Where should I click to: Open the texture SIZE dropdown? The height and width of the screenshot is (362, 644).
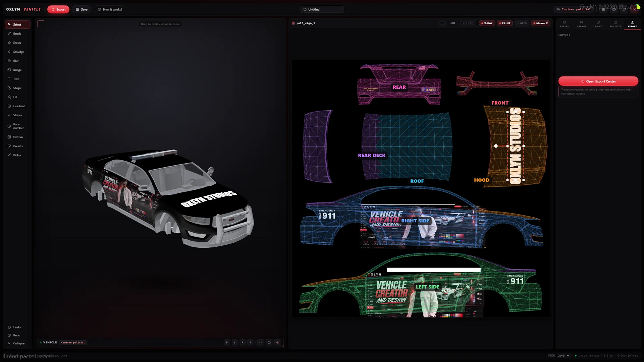(563, 355)
